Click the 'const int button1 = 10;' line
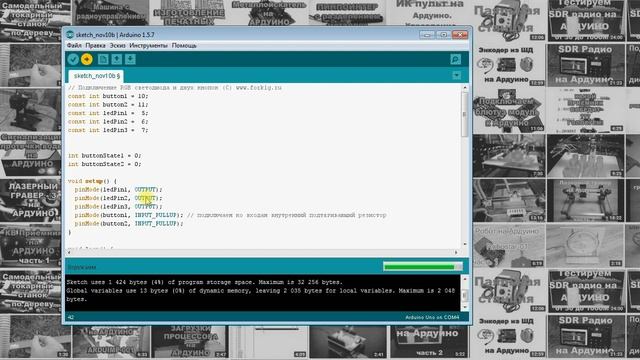640x360 pixels. coord(108,96)
